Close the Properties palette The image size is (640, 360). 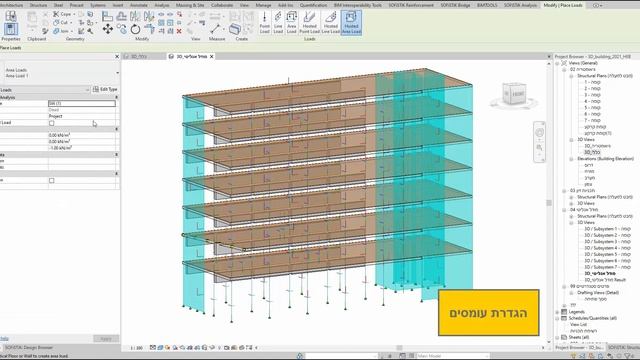tap(117, 56)
